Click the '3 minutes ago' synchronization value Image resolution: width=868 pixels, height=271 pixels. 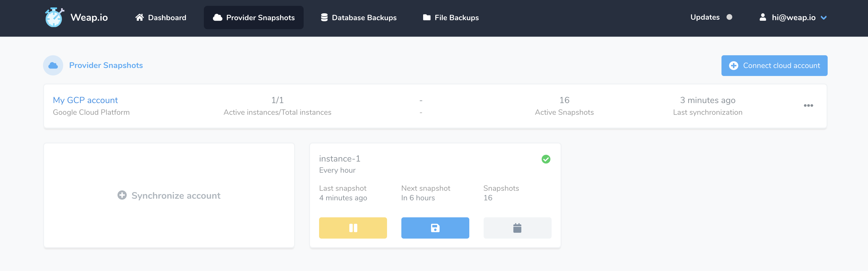pyautogui.click(x=708, y=100)
